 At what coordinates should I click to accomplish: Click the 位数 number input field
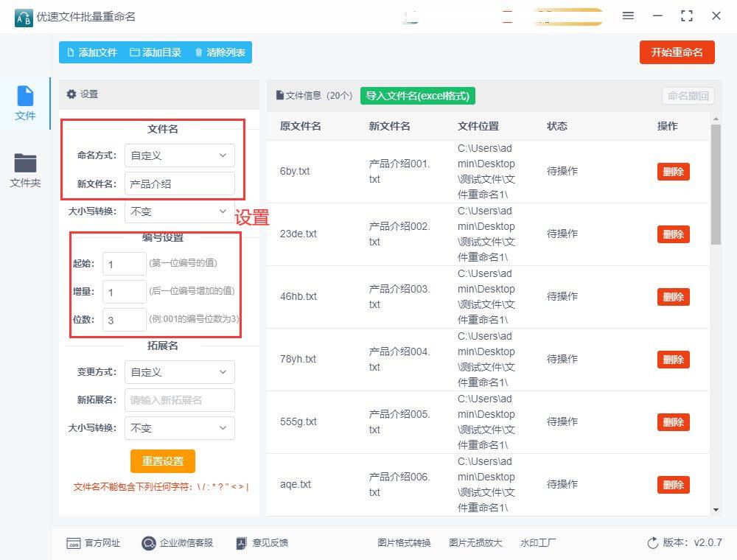(125, 320)
